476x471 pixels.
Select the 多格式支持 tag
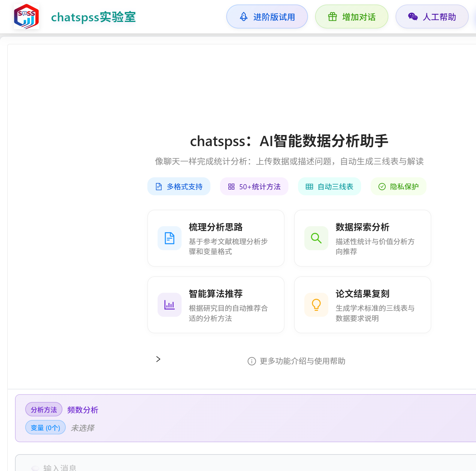pyautogui.click(x=179, y=187)
